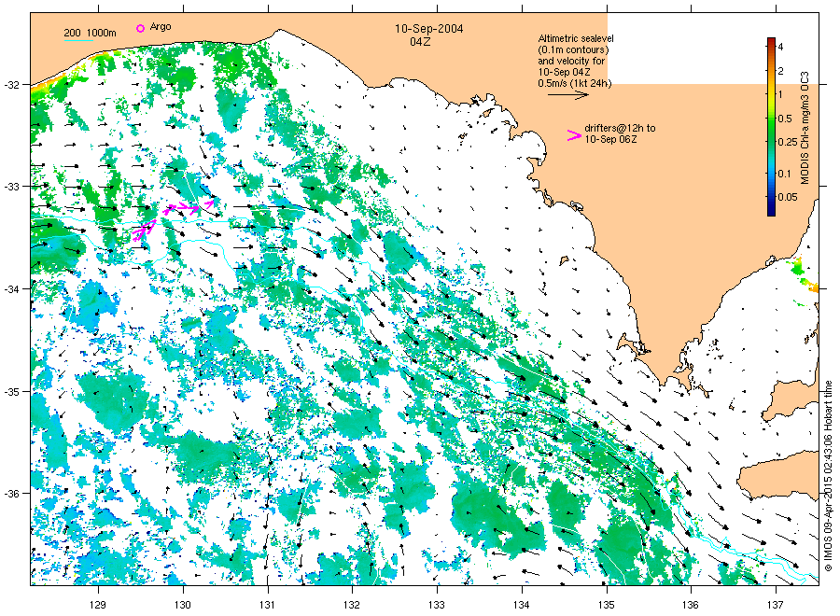Image resolution: width=840 pixels, height=616 pixels.
Task: Click the '10-Sep 06Z' drifters date label
Action: pos(610,139)
